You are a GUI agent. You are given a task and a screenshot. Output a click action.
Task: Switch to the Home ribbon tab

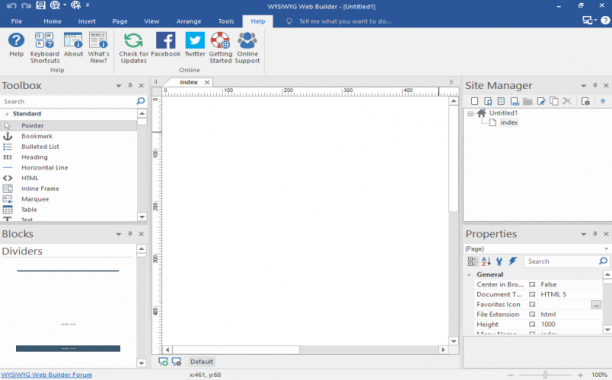(52, 21)
